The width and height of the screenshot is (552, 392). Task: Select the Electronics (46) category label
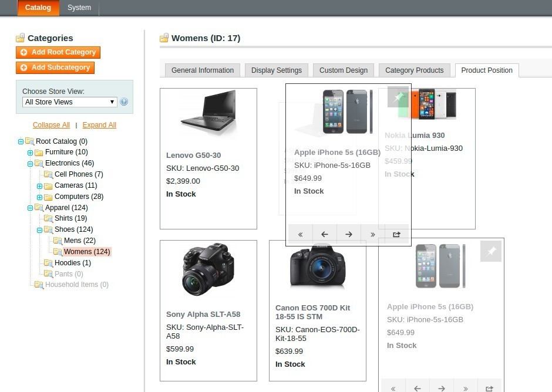70,163
